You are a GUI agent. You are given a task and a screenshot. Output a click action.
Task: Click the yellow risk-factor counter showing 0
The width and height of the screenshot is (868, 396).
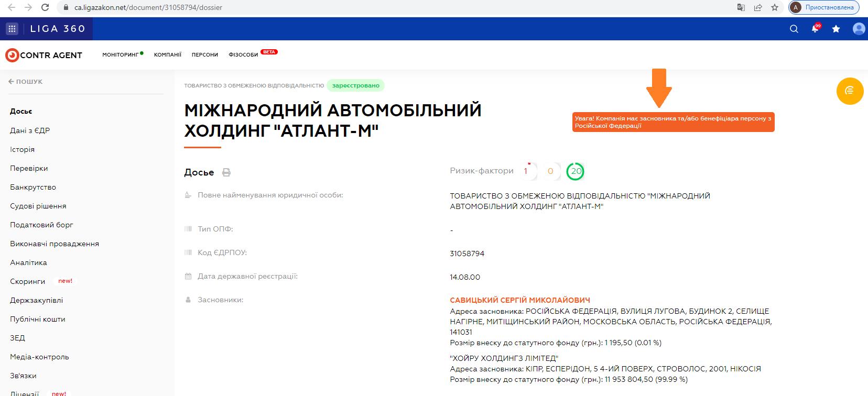tap(550, 171)
